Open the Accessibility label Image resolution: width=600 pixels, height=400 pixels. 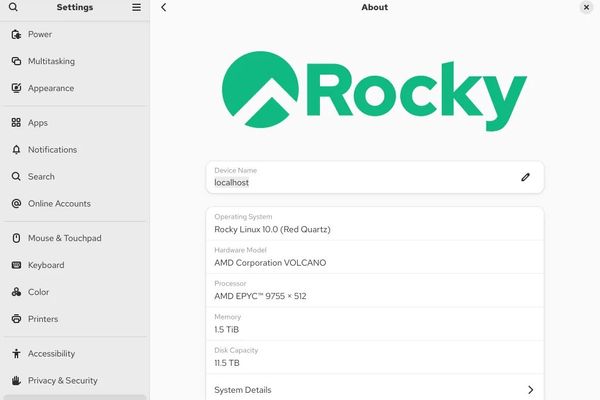(x=51, y=353)
